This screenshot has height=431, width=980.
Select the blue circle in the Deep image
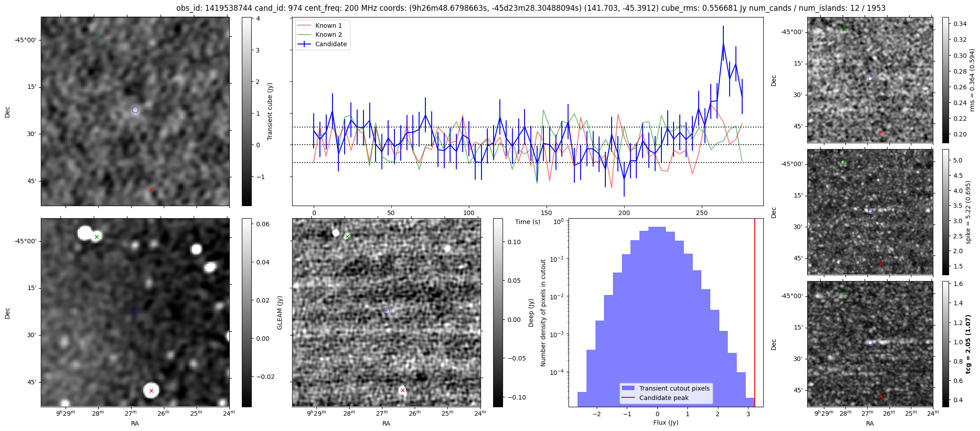point(386,311)
